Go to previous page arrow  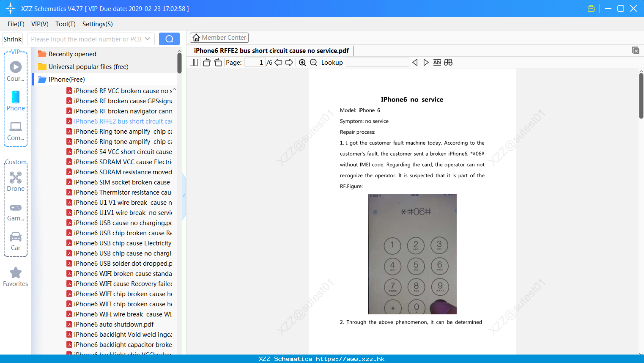[x=278, y=63]
